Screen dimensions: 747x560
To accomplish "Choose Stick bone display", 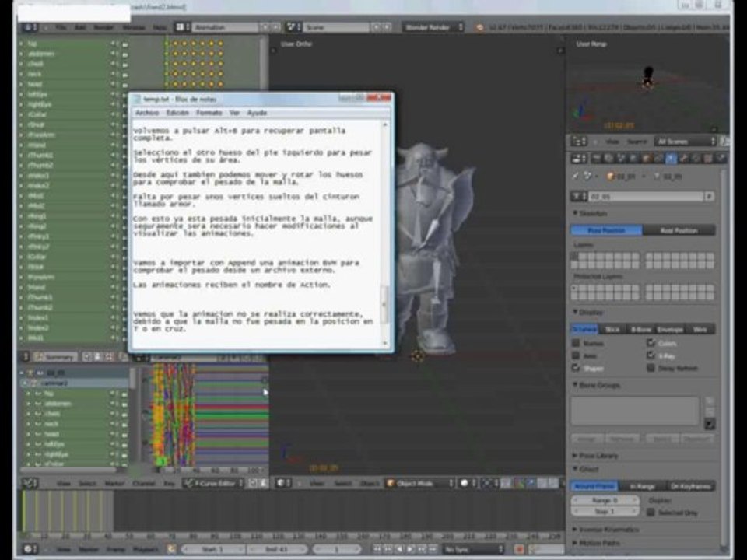I will click(x=612, y=329).
